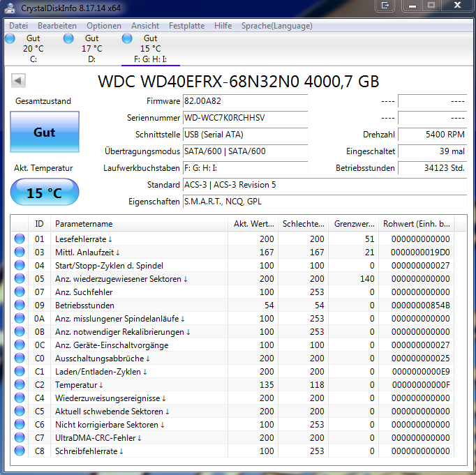Select Laden/Entladen-Zyklen raw value 0000000000E9
The width and height of the screenshot is (476, 475).
click(421, 372)
